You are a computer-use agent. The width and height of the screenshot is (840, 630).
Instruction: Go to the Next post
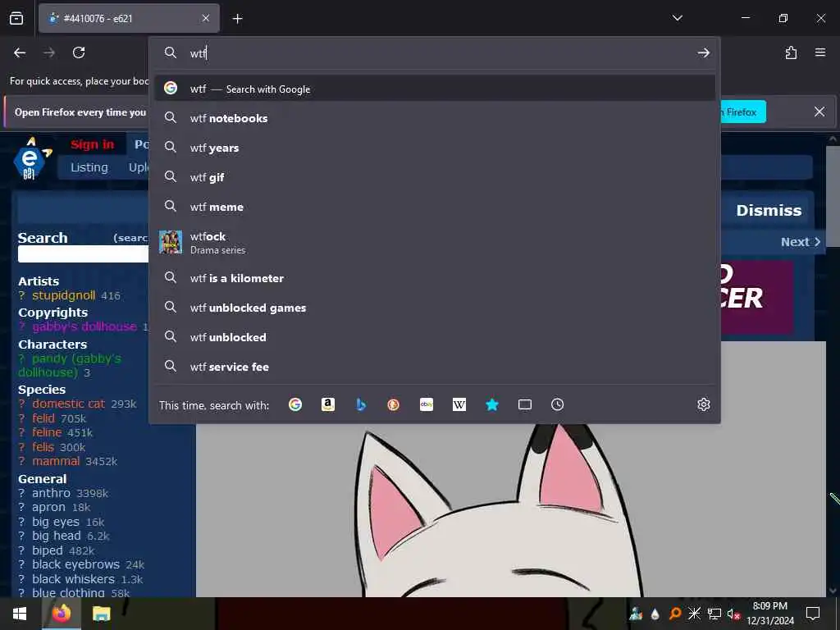[x=800, y=242]
